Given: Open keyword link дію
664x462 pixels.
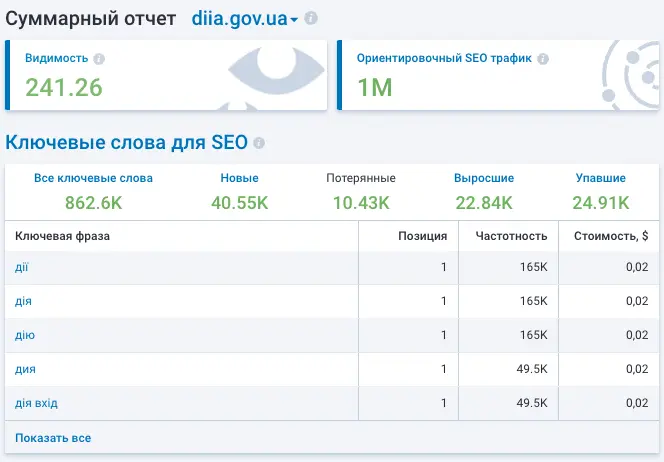Looking at the screenshot, I should pyautogui.click(x=24, y=335).
